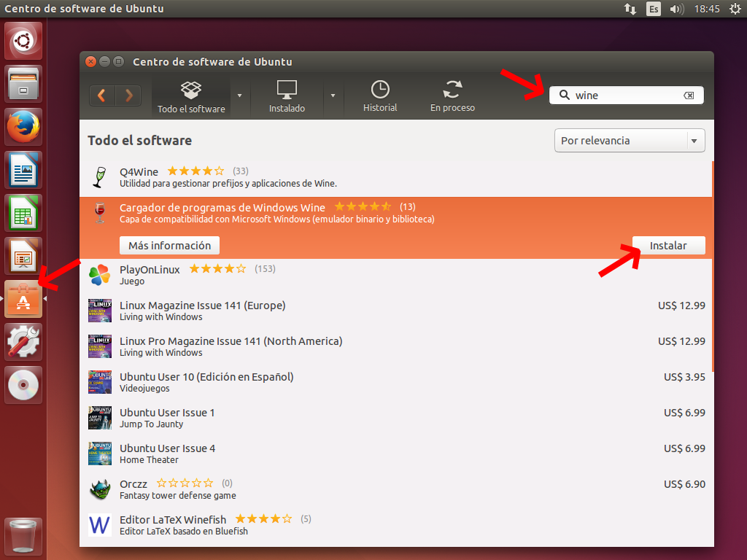Image resolution: width=747 pixels, height=560 pixels.
Task: Click the red Wine glass icon
Action: [99, 213]
